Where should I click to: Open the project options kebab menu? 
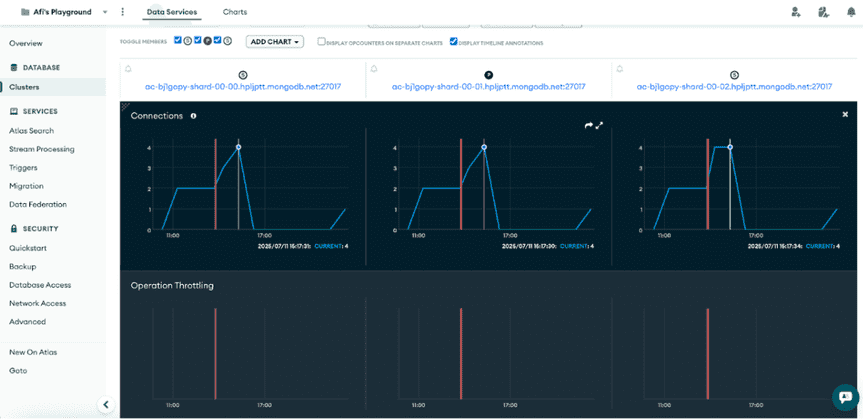coord(122,12)
